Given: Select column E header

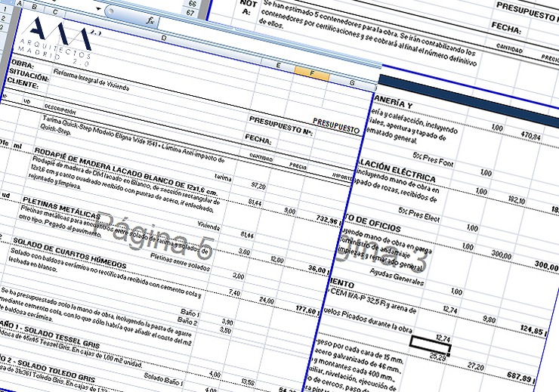Looking at the screenshot, I should (277, 66).
